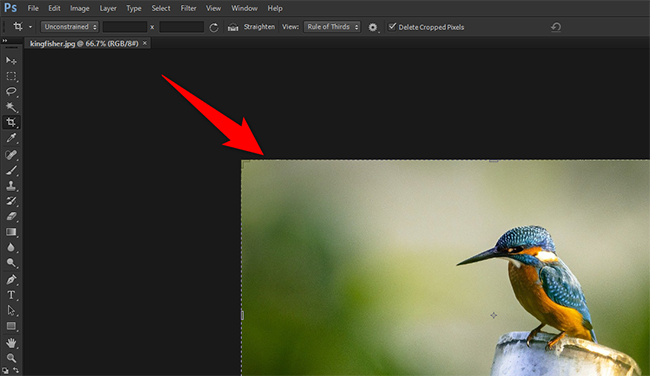The height and width of the screenshot is (376, 650).
Task: Toggle Delete Cropped Pixels checkbox
Action: click(392, 27)
